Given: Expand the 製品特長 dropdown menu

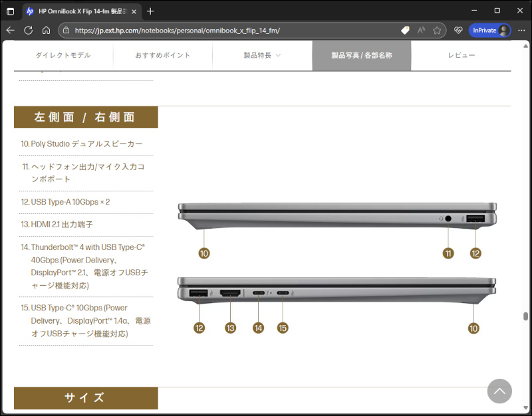Looking at the screenshot, I should 262,55.
